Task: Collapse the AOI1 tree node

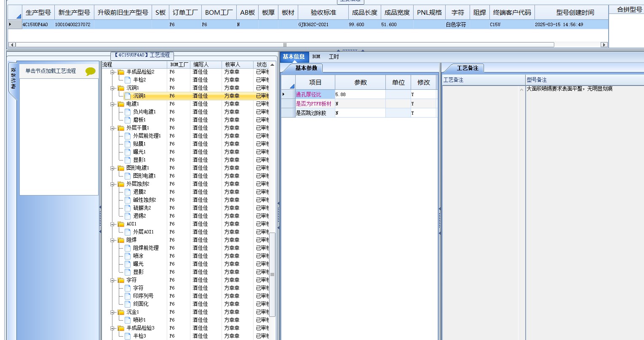Action: [x=113, y=224]
